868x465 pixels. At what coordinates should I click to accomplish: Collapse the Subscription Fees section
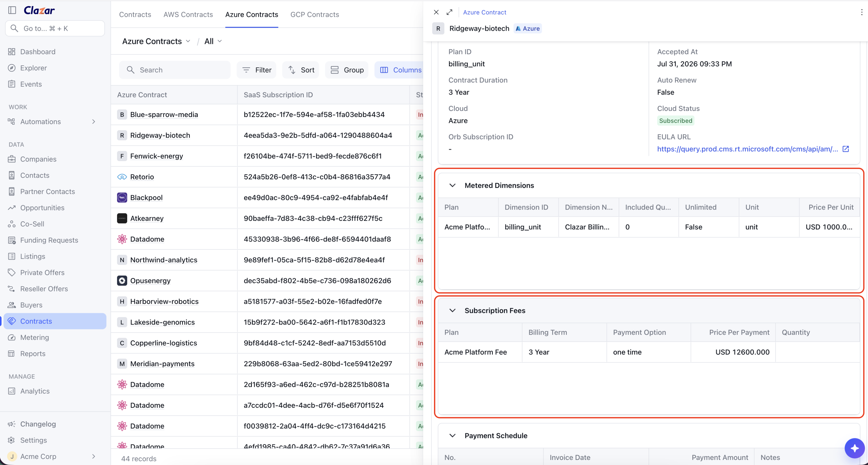452,310
